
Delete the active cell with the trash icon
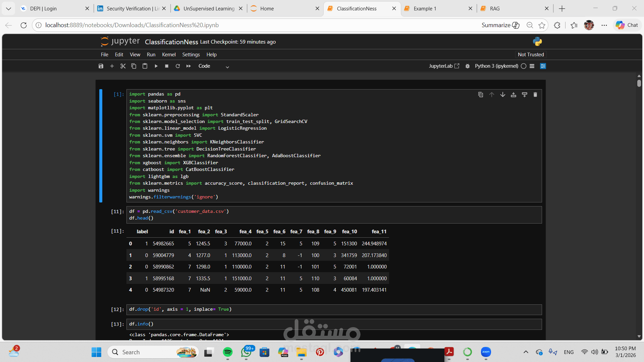535,95
